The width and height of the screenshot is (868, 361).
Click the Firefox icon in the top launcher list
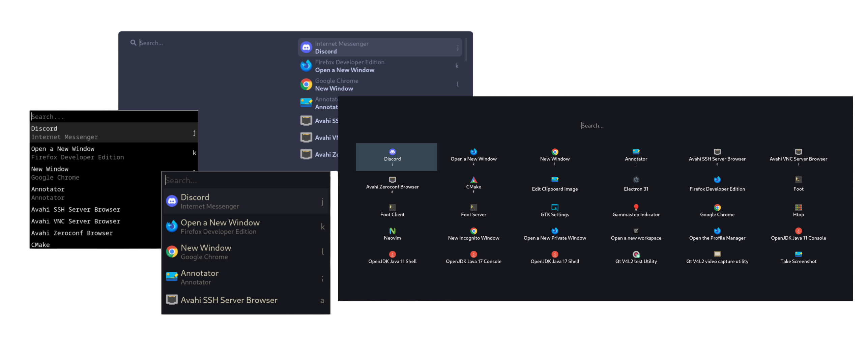coord(306,66)
